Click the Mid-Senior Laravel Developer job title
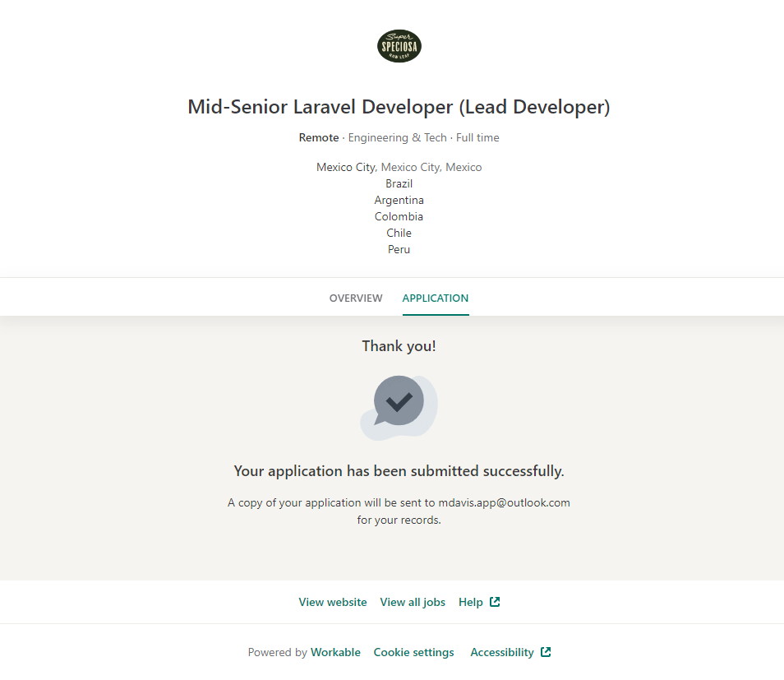Image resolution: width=784 pixels, height=680 pixels. tap(399, 107)
